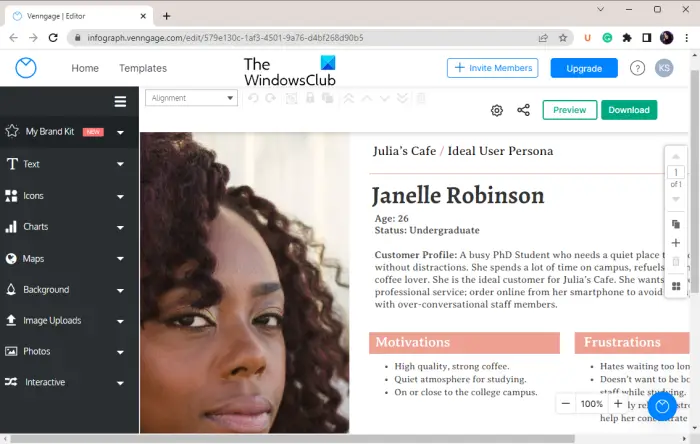Go to previous page up arrow

pyautogui.click(x=676, y=157)
